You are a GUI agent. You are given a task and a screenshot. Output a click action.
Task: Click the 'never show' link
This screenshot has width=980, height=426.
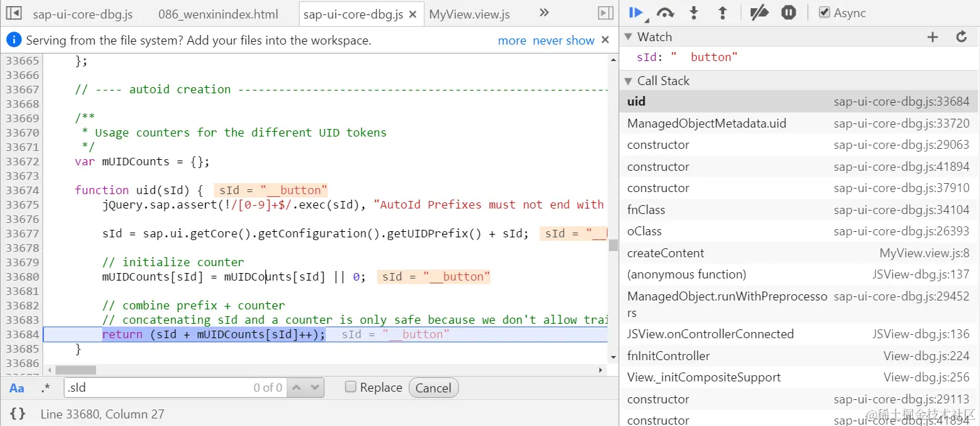[564, 40]
